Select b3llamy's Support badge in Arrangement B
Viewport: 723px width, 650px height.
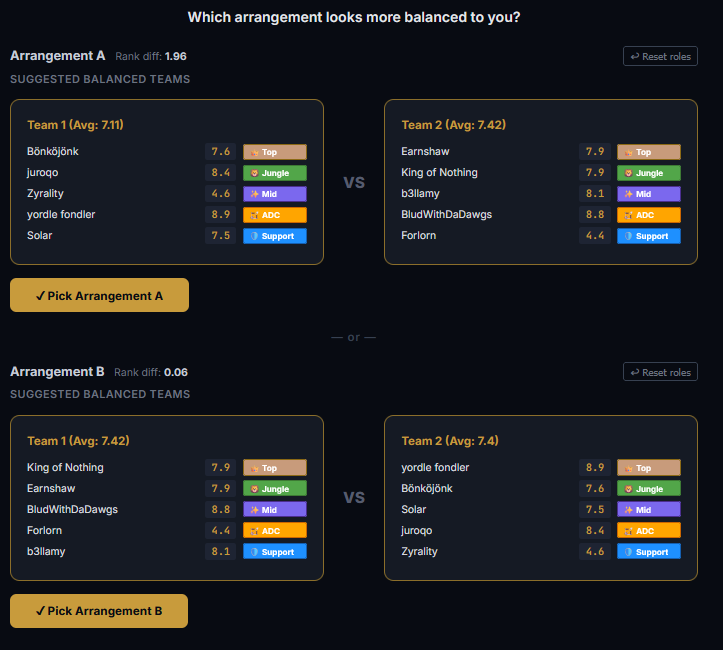click(275, 551)
